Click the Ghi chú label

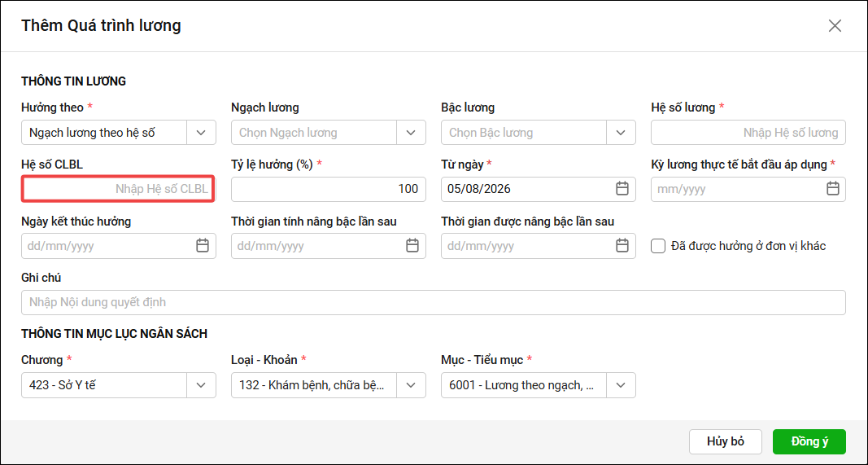point(41,278)
